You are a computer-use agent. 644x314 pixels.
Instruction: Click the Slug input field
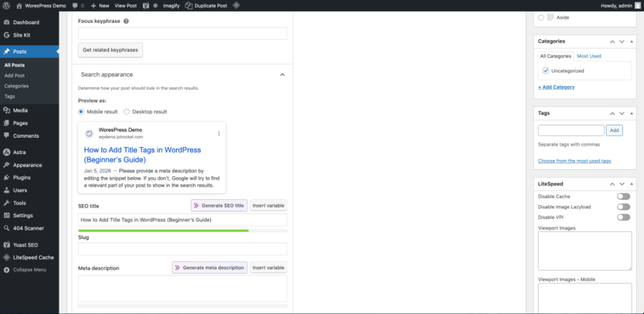point(182,249)
